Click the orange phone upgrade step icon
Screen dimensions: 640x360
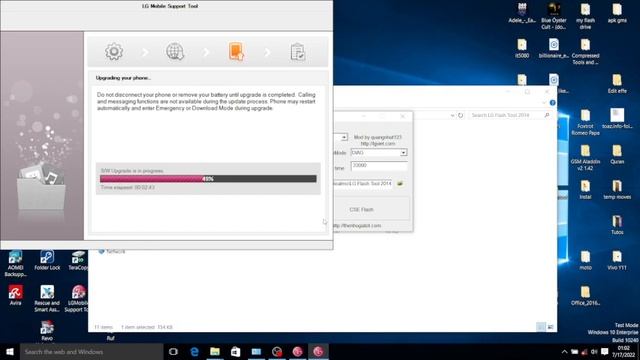pyautogui.click(x=236, y=52)
